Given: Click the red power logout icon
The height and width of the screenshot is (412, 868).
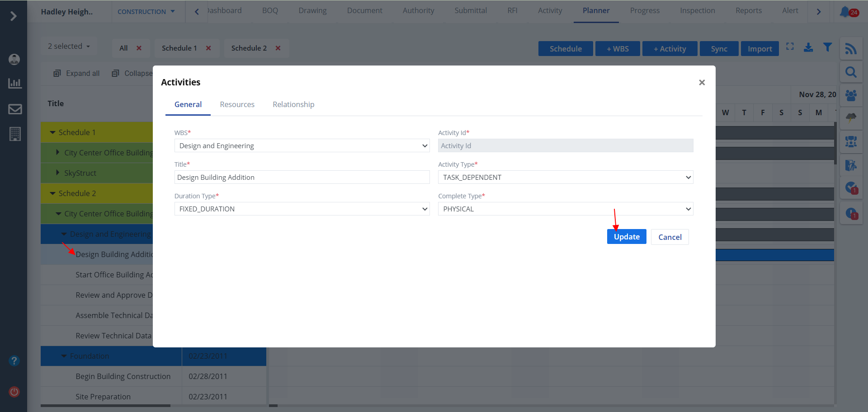Looking at the screenshot, I should [x=14, y=392].
